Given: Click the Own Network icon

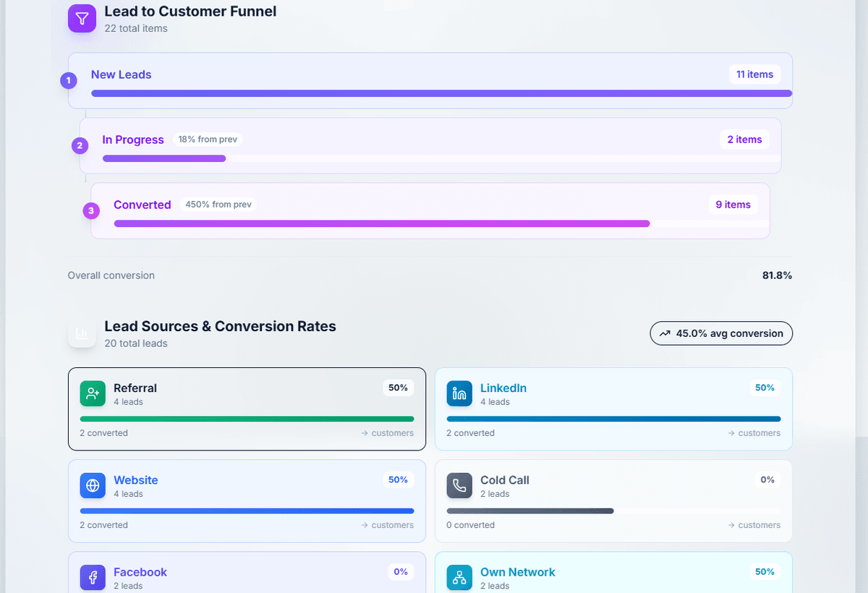Looking at the screenshot, I should (459, 577).
